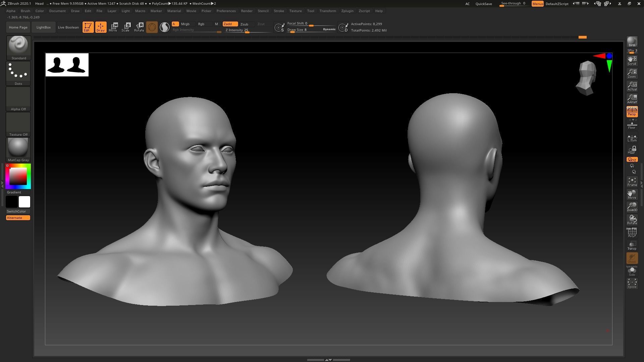Toggle Transp transparency mode

click(x=632, y=245)
